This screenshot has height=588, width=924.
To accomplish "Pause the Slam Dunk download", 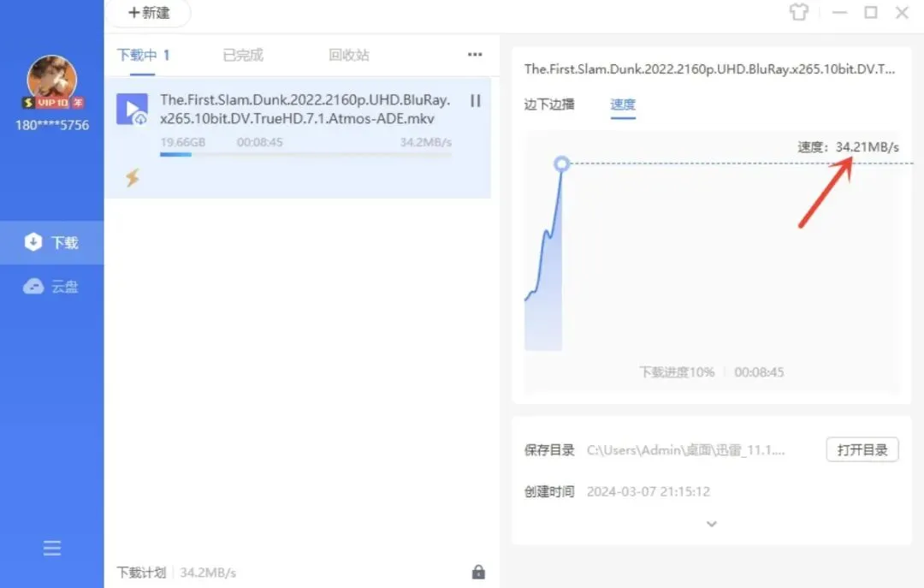I will (476, 101).
